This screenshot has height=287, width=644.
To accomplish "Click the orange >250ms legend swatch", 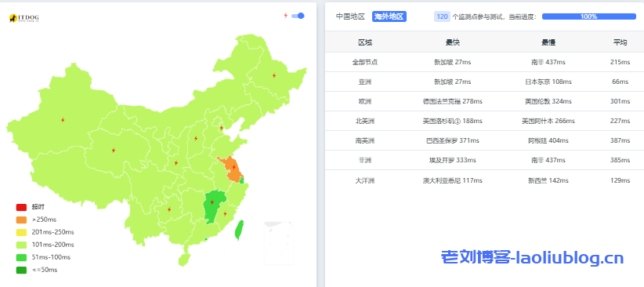I will (x=21, y=220).
